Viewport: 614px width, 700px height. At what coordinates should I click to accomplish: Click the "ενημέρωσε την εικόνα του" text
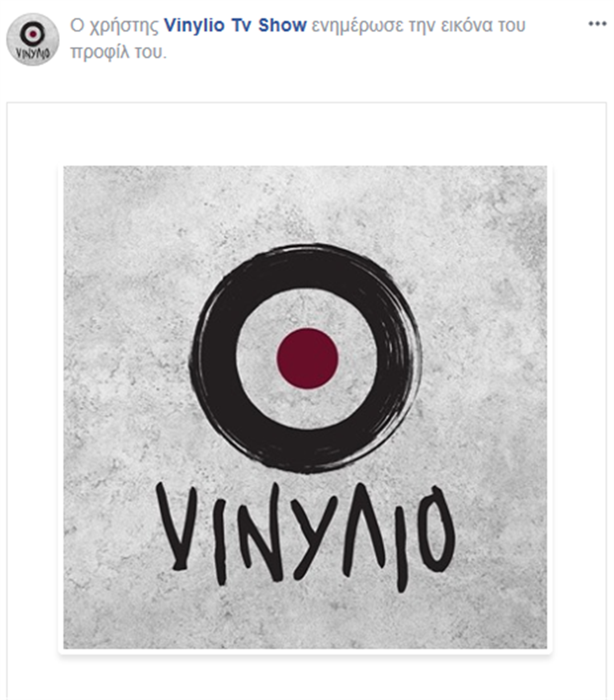(418, 25)
